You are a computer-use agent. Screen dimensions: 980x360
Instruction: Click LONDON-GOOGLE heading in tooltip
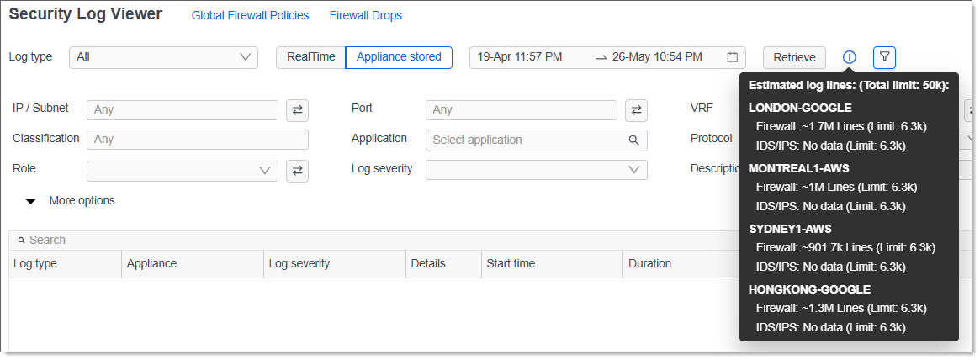(800, 109)
